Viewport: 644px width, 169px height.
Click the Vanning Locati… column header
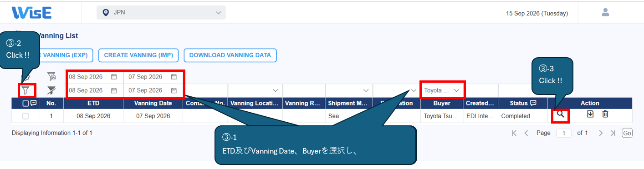[255, 103]
